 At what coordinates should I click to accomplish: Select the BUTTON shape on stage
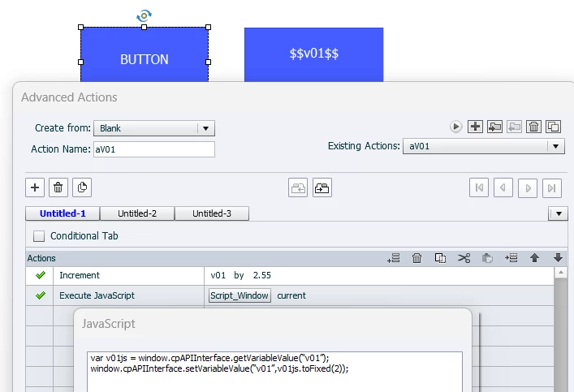pyautogui.click(x=145, y=54)
